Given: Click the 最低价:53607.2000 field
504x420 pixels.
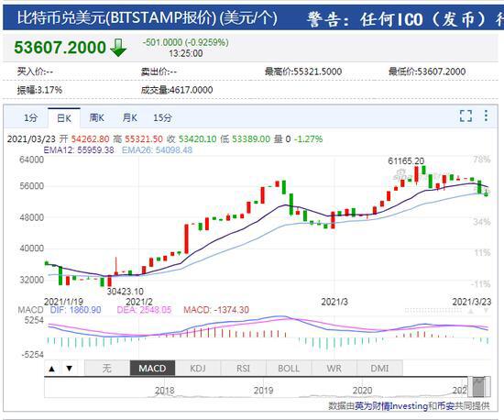Looking at the screenshot, I should [x=427, y=72].
